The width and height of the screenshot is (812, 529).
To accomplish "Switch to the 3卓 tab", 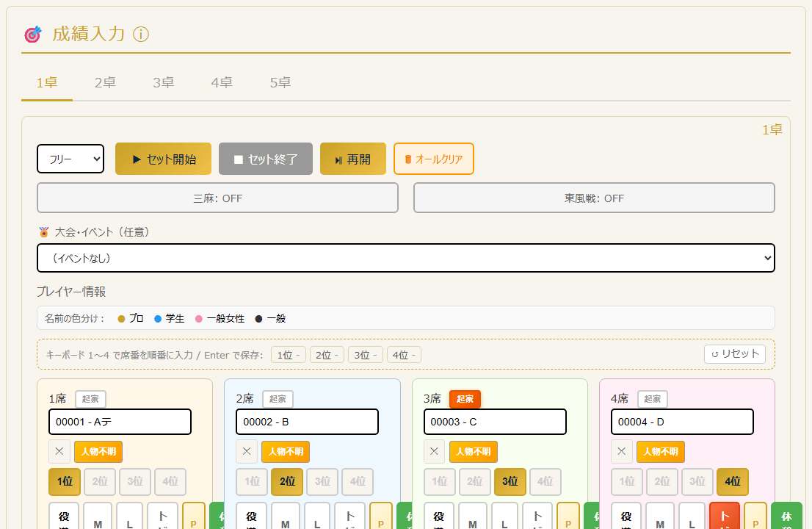I will pyautogui.click(x=163, y=83).
